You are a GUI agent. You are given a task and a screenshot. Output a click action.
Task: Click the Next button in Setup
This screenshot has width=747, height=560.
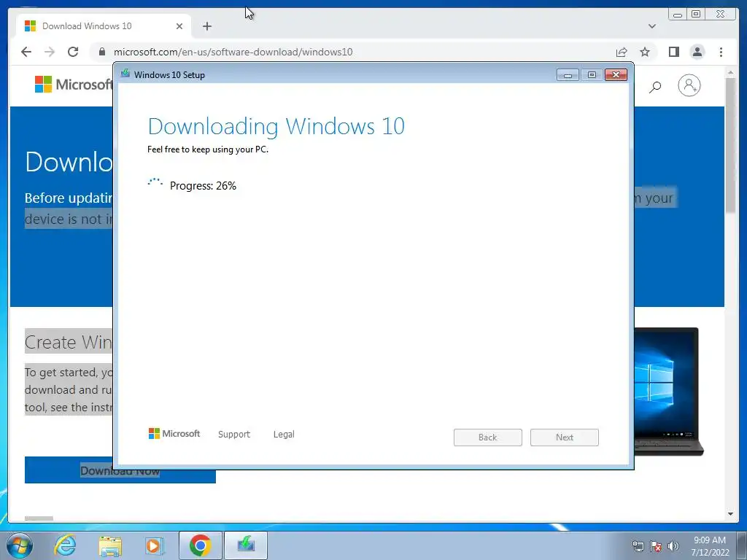565,437
